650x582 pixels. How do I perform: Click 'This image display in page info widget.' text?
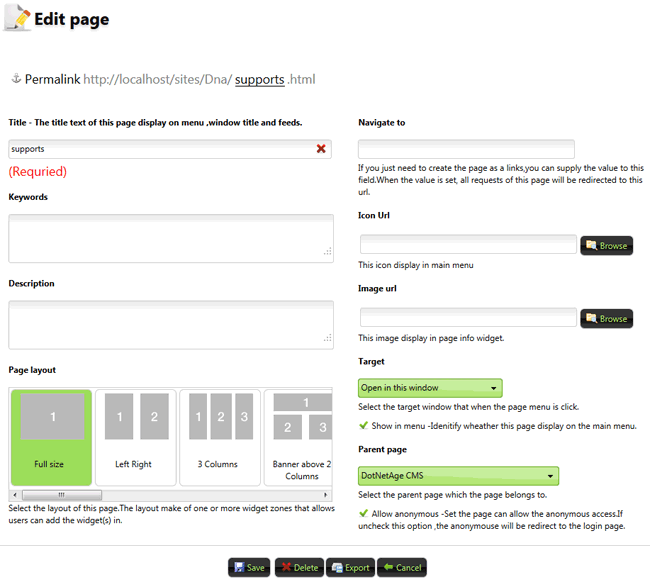[x=431, y=338]
